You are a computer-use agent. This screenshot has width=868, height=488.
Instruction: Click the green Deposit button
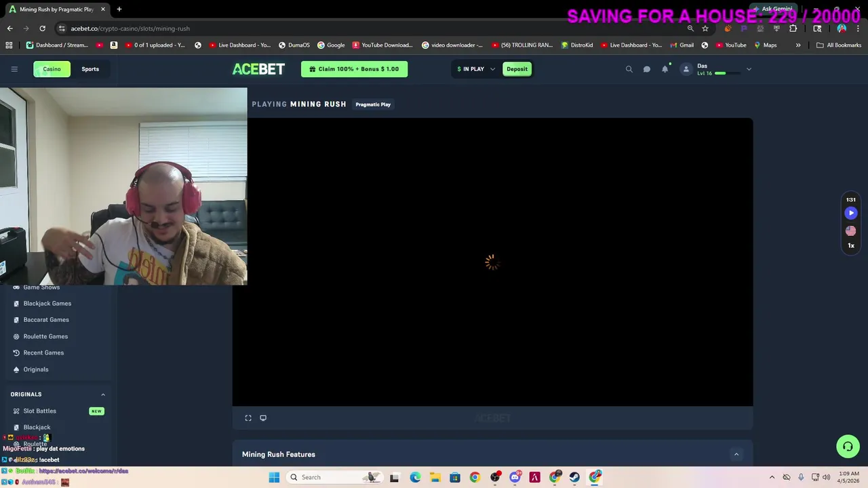point(517,69)
